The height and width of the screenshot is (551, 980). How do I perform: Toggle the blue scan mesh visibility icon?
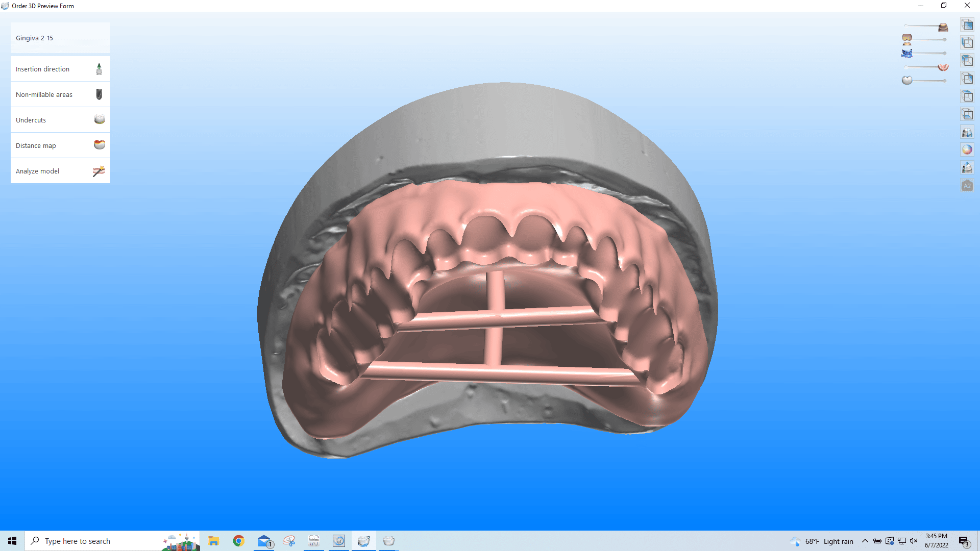907,53
